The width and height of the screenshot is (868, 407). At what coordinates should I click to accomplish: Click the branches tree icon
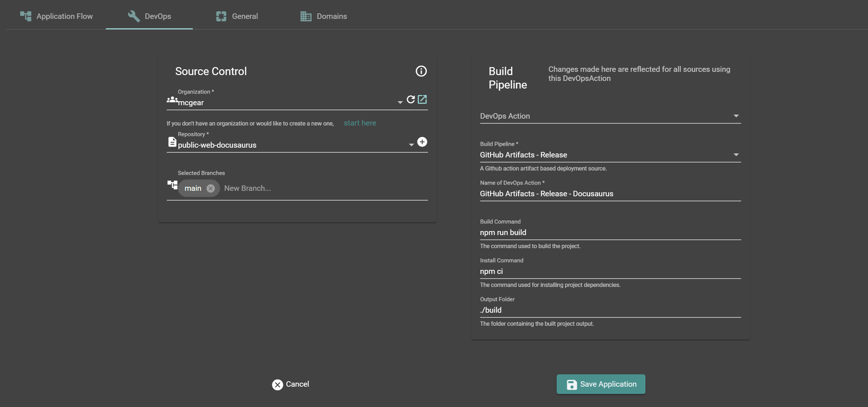click(x=173, y=185)
